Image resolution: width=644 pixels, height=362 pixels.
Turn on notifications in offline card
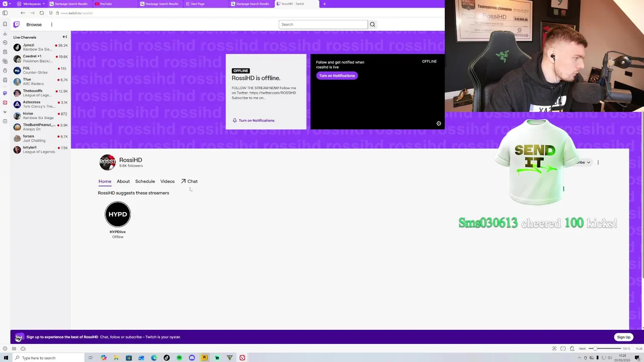click(x=254, y=120)
